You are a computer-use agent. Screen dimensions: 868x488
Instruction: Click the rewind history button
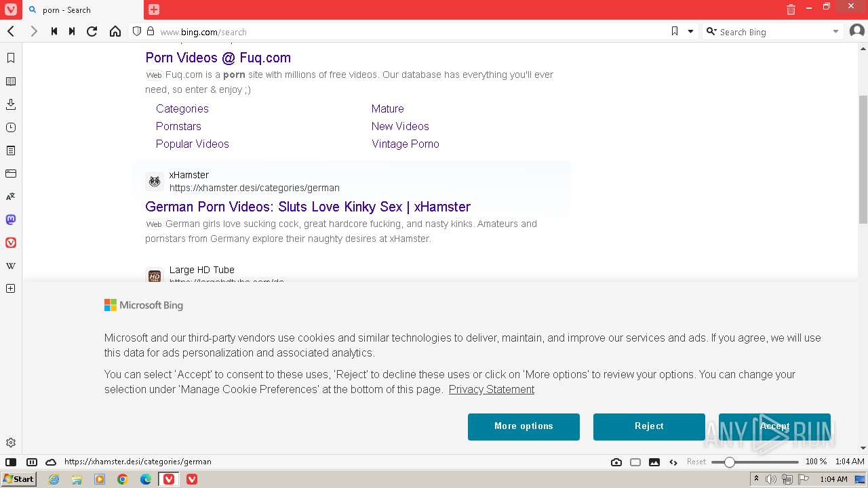(54, 31)
